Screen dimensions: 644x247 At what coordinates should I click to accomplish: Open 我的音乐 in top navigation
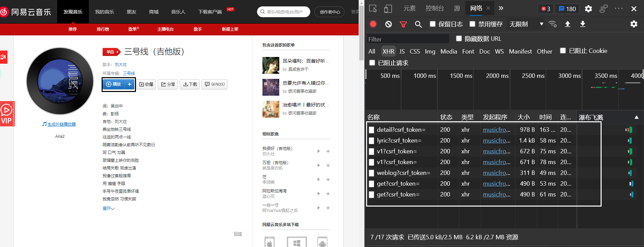point(105,12)
